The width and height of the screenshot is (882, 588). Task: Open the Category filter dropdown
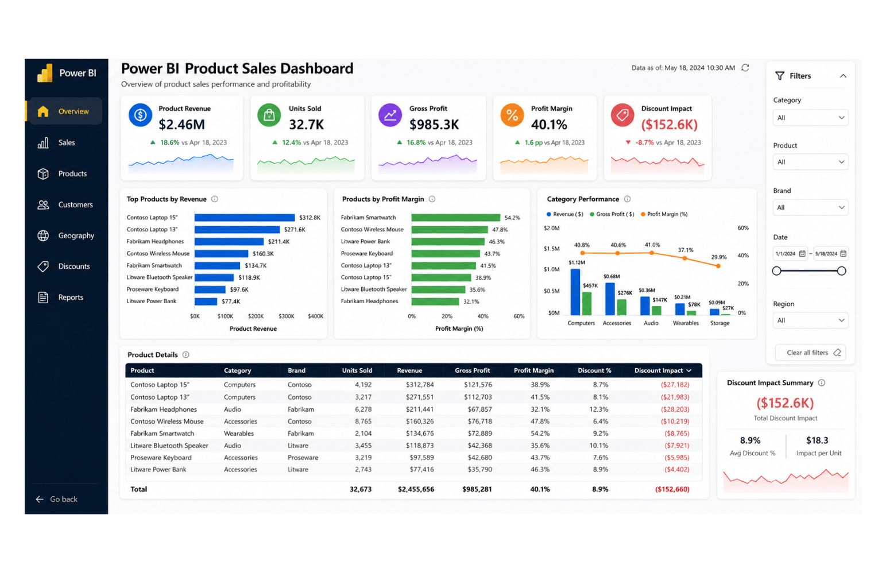[810, 118]
